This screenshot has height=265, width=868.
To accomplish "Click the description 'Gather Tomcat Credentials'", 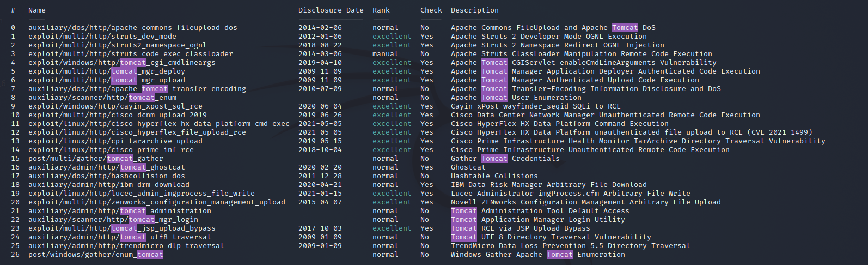I will 505,159.
